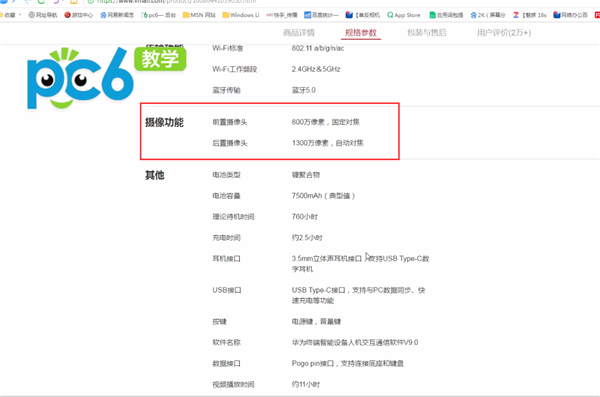Click the 理论待机时间 label
The height and width of the screenshot is (397, 600).
233,217
